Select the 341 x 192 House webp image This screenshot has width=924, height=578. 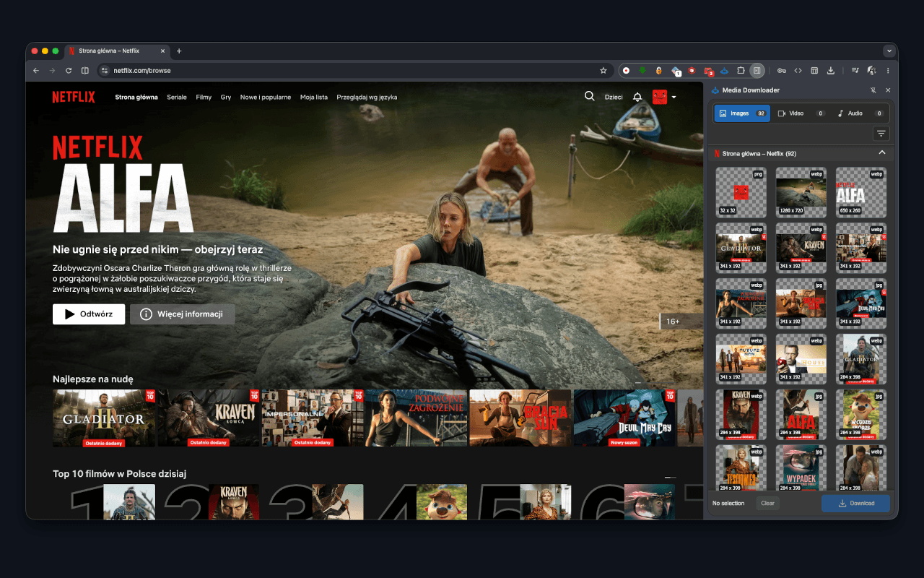coord(801,359)
